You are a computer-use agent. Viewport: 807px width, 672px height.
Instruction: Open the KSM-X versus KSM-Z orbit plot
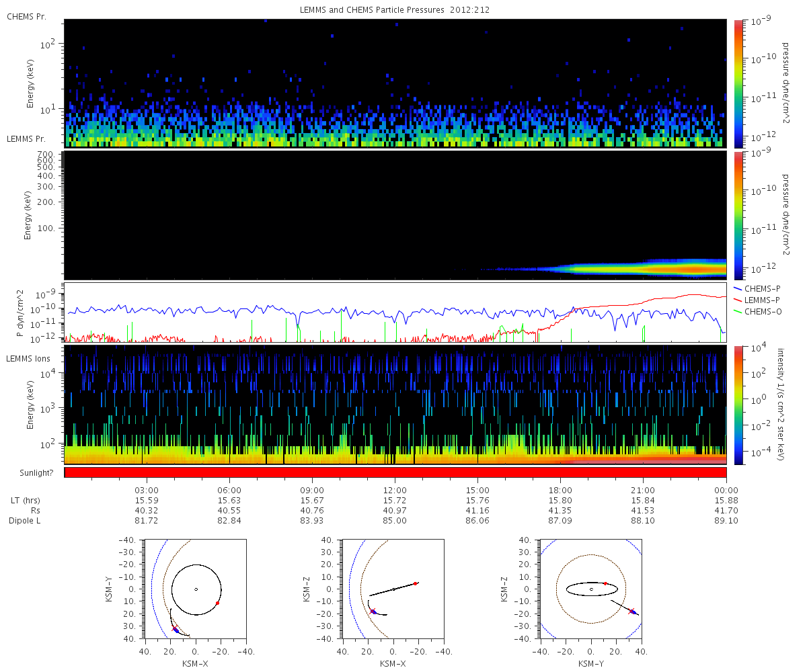[393, 589]
